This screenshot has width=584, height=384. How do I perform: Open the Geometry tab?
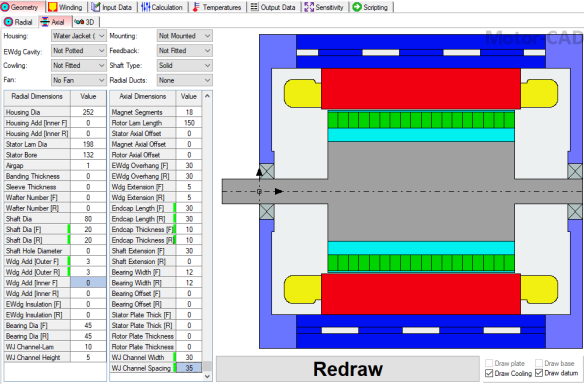[22, 7]
